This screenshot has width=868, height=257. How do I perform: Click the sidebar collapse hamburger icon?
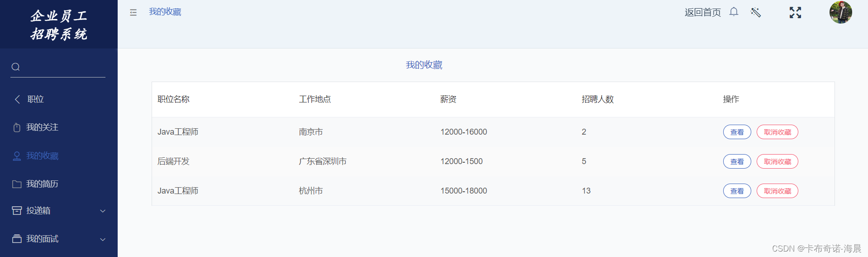[x=133, y=13]
